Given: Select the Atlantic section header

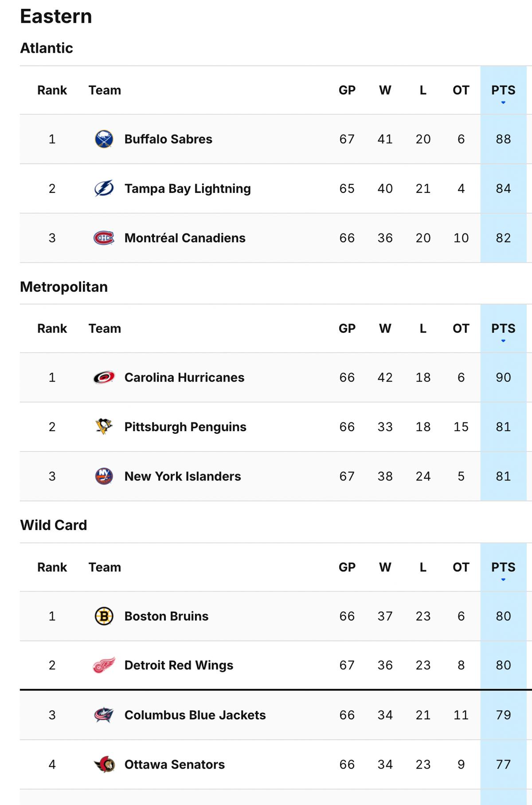Looking at the screenshot, I should pos(47,48).
